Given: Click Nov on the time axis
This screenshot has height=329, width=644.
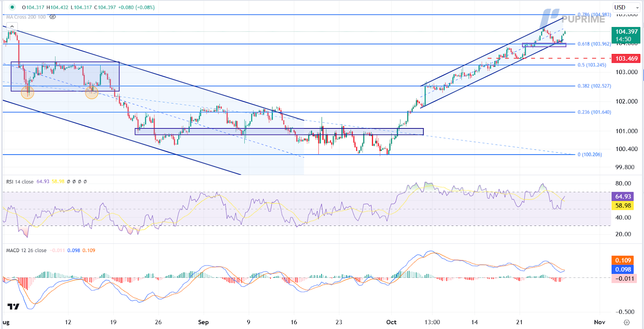Looking at the screenshot, I should pyautogui.click(x=600, y=322).
